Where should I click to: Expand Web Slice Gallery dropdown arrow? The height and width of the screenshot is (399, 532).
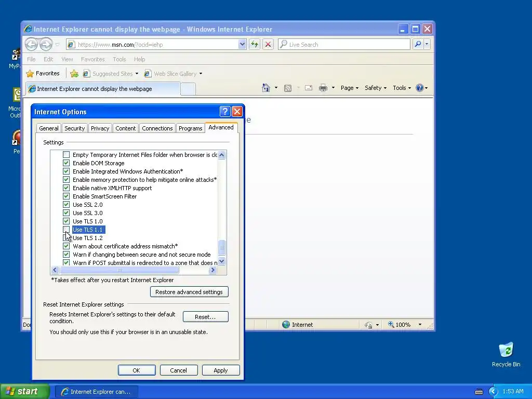tap(201, 74)
